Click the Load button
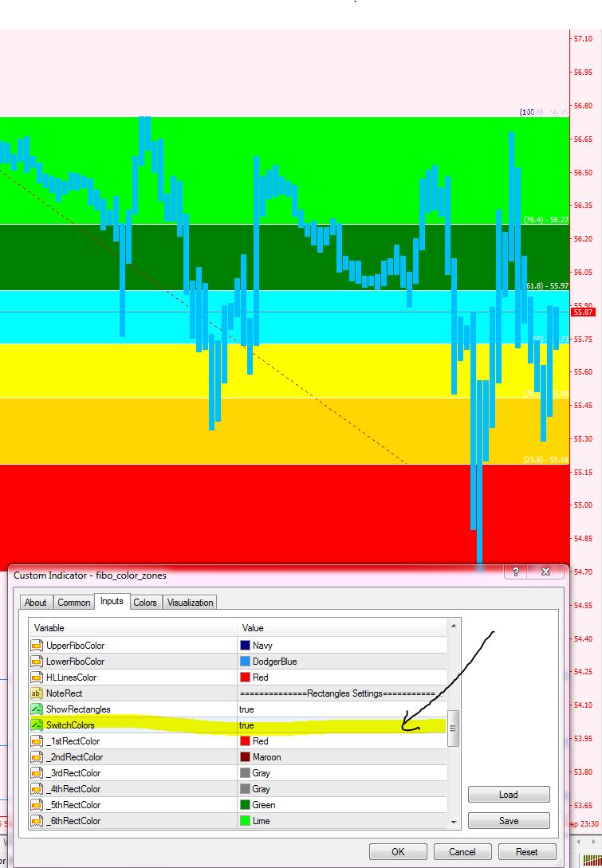 (509, 795)
